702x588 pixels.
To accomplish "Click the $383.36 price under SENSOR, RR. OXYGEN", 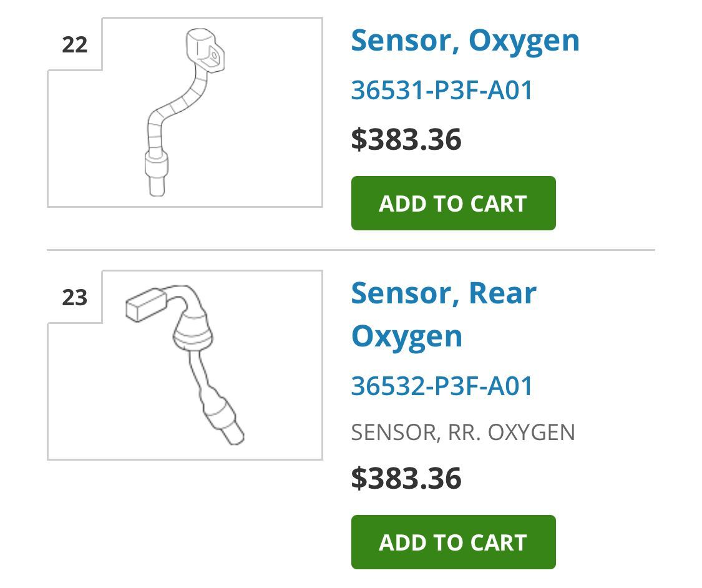I will tap(406, 478).
